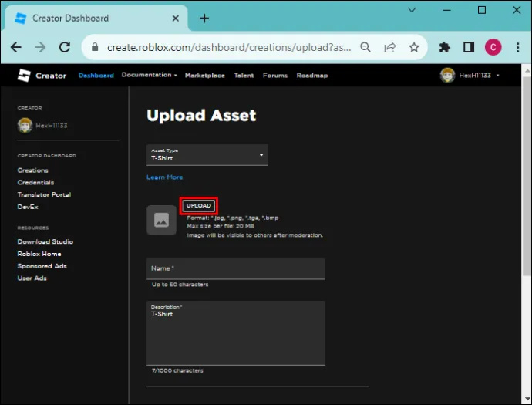Select the Dashboard nav item

[96, 76]
